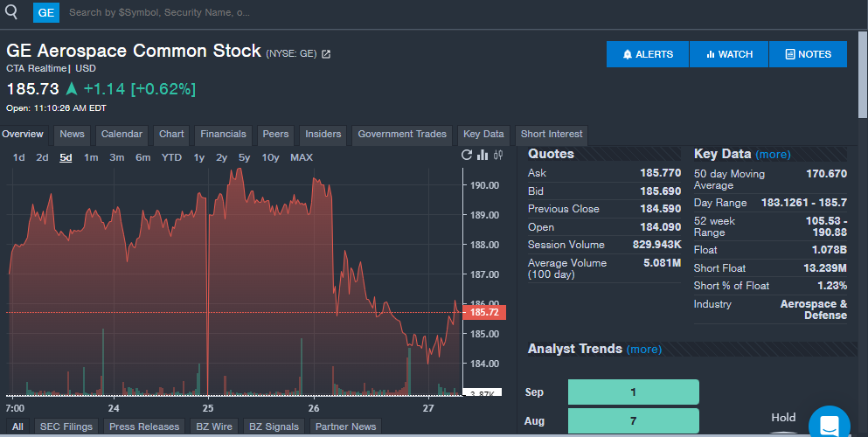This screenshot has height=437, width=868.
Task: Open the chat support bubble
Action: [x=830, y=425]
